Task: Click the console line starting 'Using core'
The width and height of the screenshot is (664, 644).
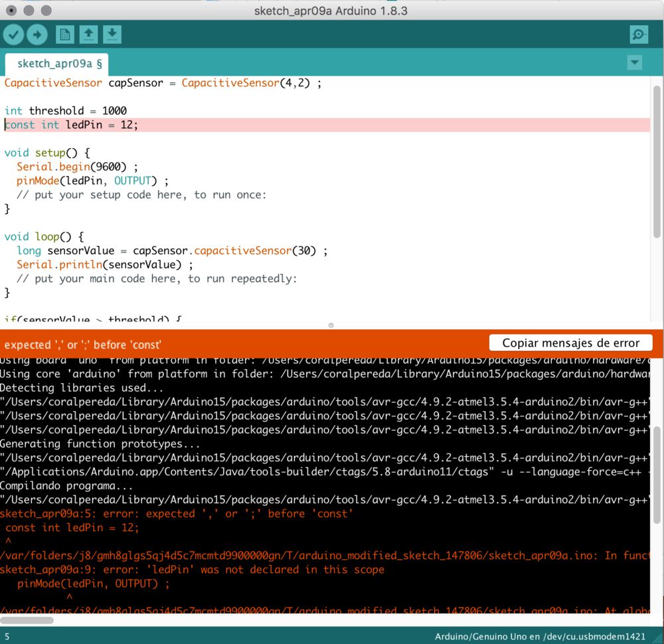Action: (x=325, y=374)
